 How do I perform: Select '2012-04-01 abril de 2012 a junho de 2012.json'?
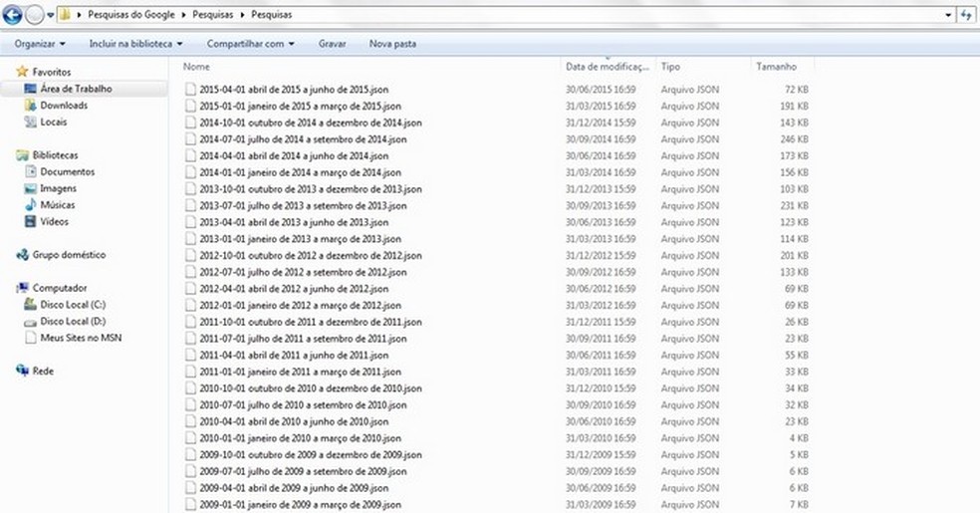tap(294, 289)
